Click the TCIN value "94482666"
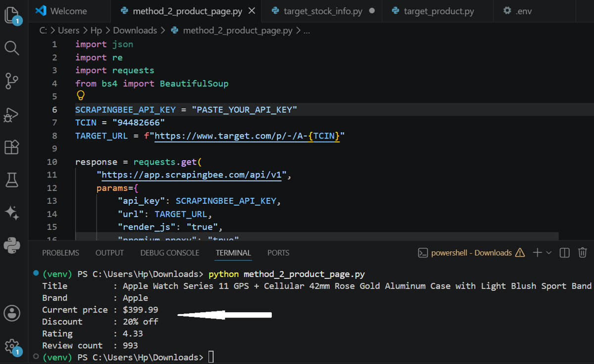This screenshot has width=594, height=364. (139, 123)
